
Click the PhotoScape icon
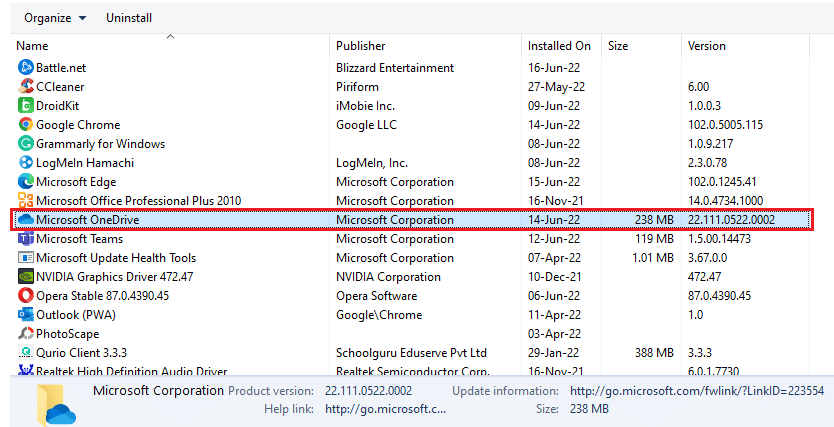[26, 334]
